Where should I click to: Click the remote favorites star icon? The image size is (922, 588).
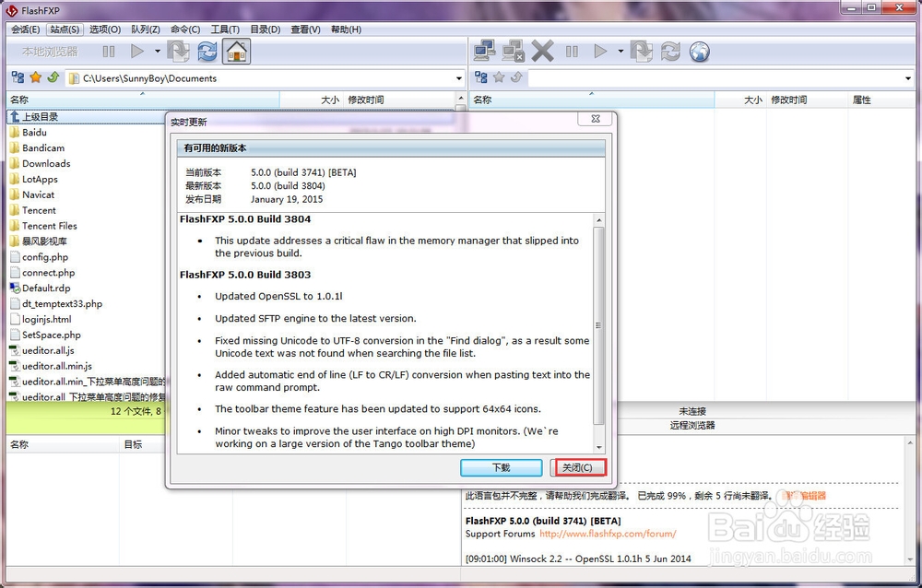pos(499,77)
